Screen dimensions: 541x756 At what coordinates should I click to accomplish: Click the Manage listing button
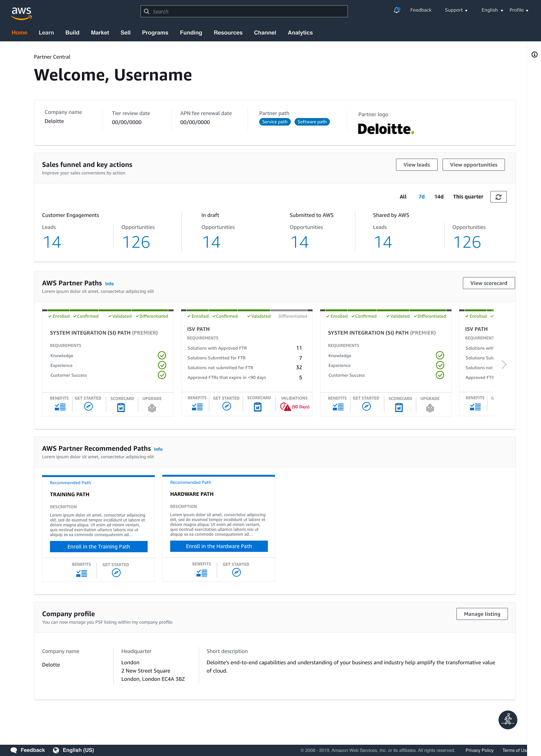point(482,614)
